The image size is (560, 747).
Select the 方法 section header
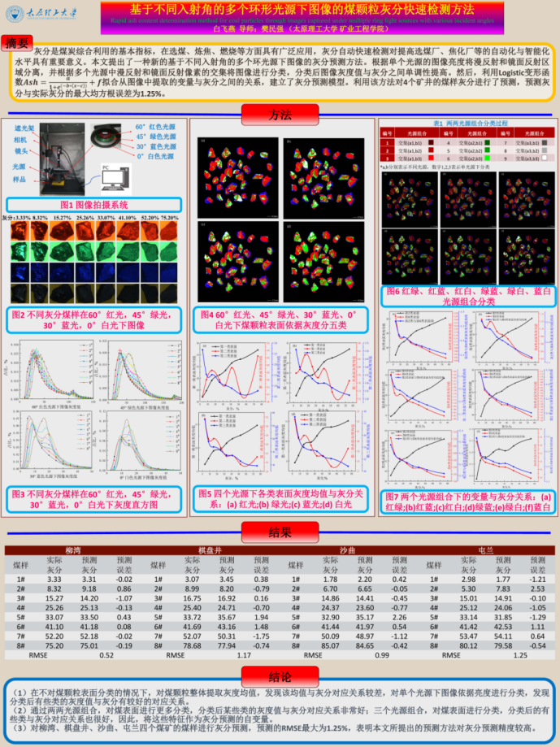279,113
